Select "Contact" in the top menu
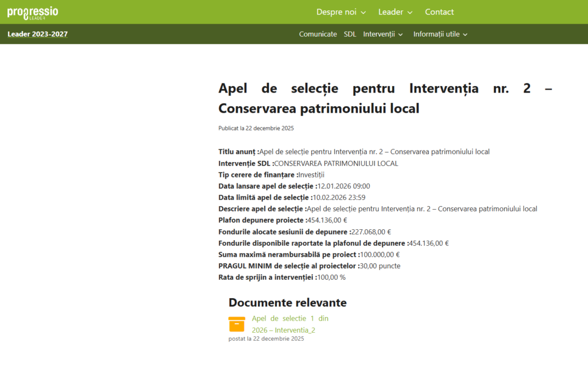The image size is (588, 370). tap(439, 11)
